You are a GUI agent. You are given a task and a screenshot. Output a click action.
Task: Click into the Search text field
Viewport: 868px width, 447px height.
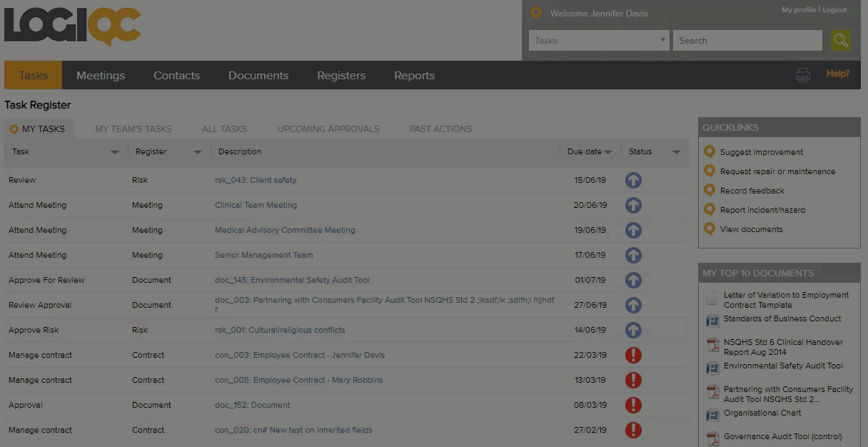point(747,41)
